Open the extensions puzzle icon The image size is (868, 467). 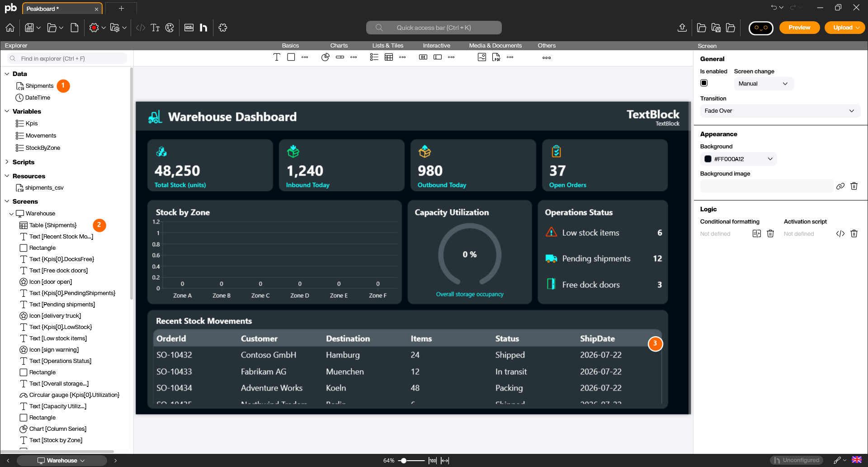coord(223,28)
